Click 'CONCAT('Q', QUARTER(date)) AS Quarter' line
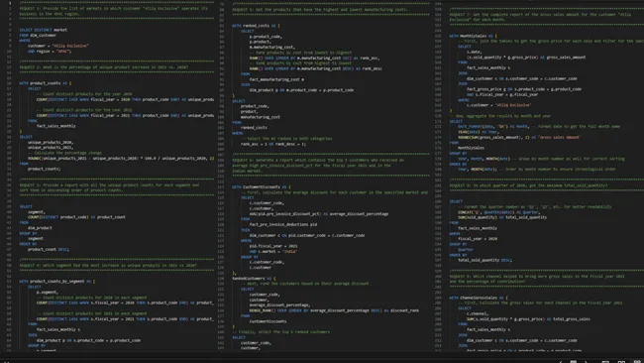The height and width of the screenshot is (363, 644). coord(498,212)
